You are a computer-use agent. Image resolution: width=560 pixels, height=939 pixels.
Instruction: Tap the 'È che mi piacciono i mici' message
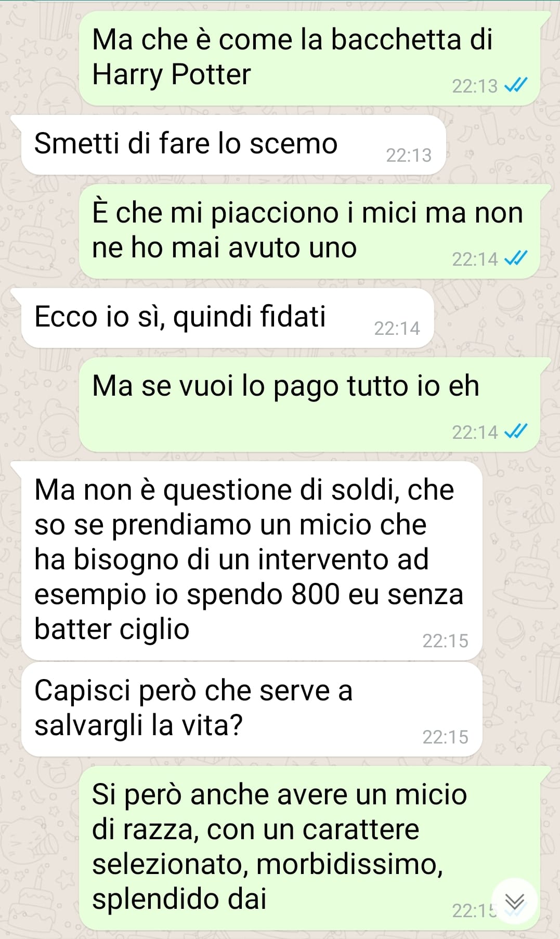coord(309,231)
